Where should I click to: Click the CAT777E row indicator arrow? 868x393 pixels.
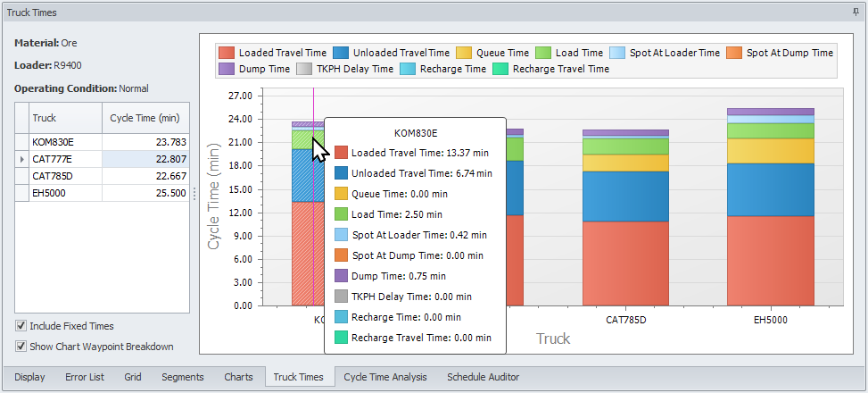21,159
